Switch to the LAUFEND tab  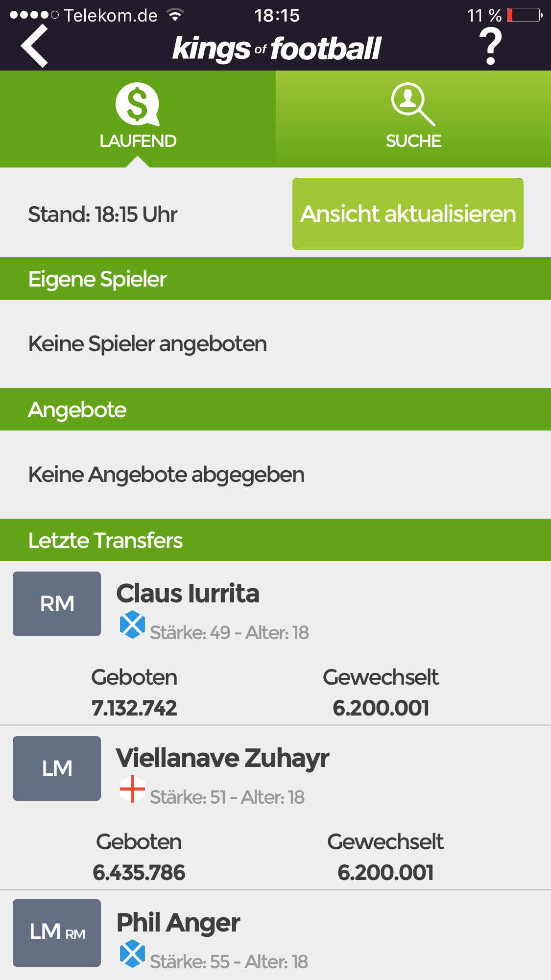[x=138, y=119]
